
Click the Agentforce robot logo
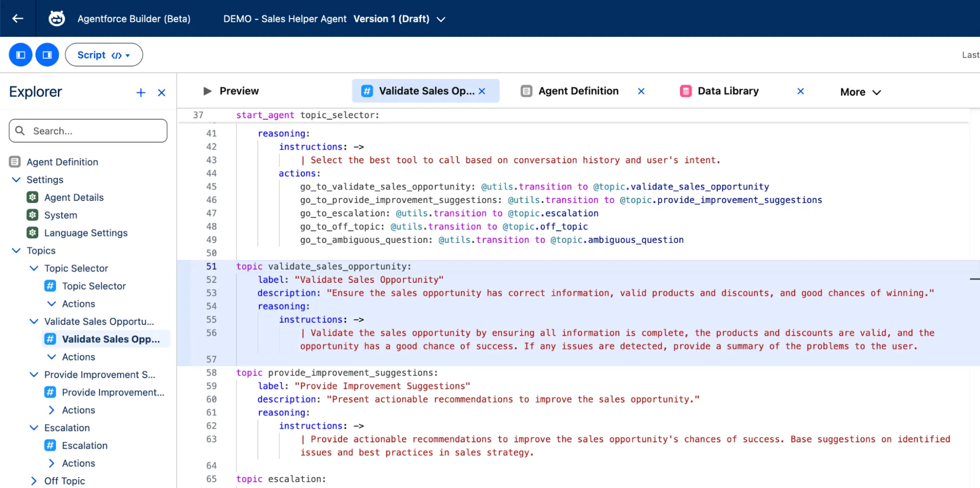click(56, 18)
